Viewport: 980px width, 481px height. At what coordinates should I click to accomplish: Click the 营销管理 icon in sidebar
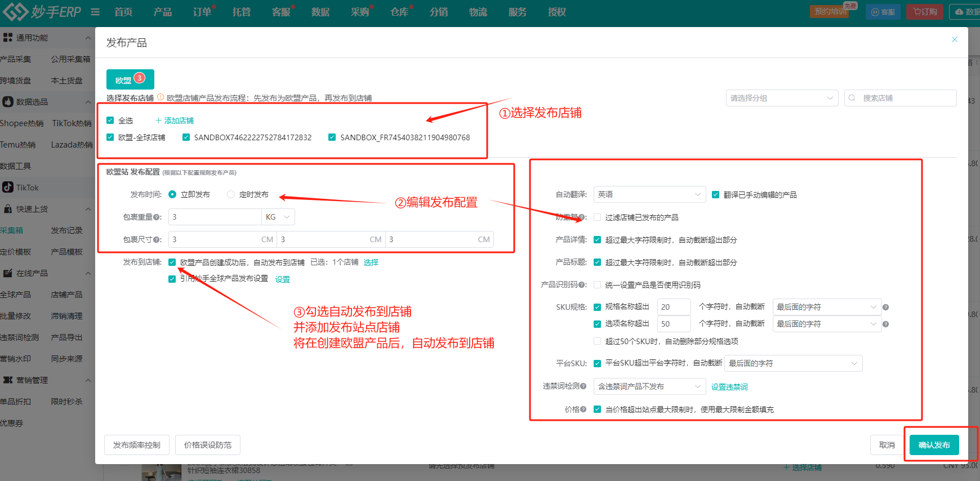point(8,380)
